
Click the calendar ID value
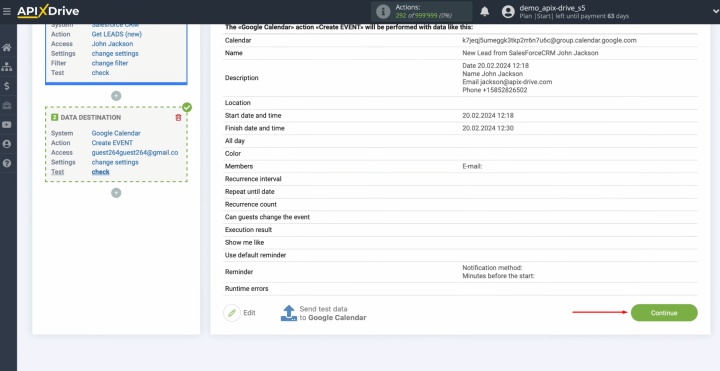tap(549, 40)
